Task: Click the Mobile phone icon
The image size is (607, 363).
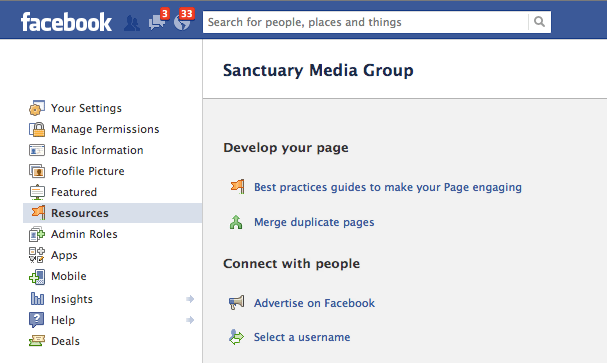Action: coord(37,277)
